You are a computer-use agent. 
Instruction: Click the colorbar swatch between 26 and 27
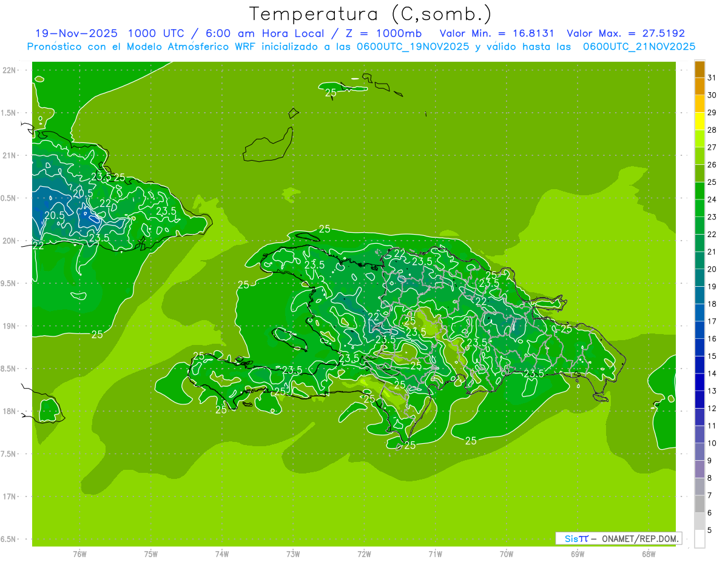point(699,156)
